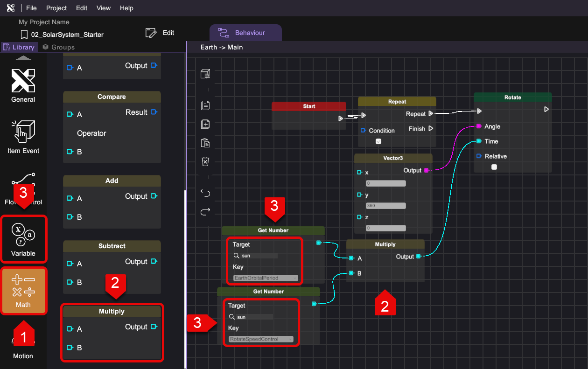
Task: Click the canvas Multiply node A input port
Action: pos(351,258)
